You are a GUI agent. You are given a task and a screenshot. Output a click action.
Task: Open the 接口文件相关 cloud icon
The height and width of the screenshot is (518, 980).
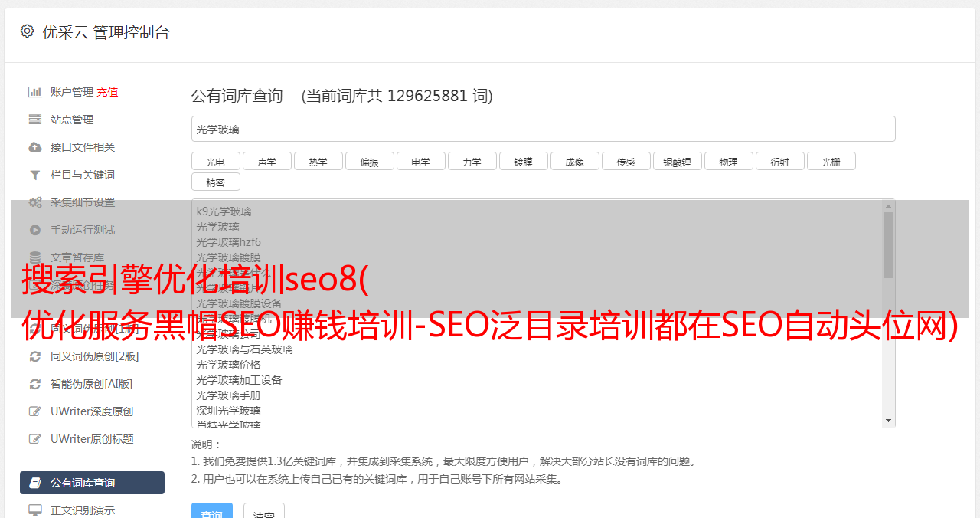[x=35, y=147]
